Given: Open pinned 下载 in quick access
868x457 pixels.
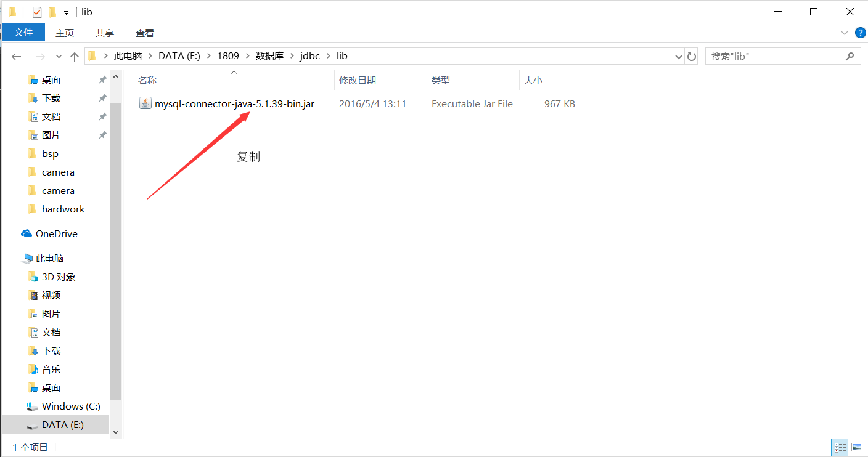Looking at the screenshot, I should tap(51, 99).
